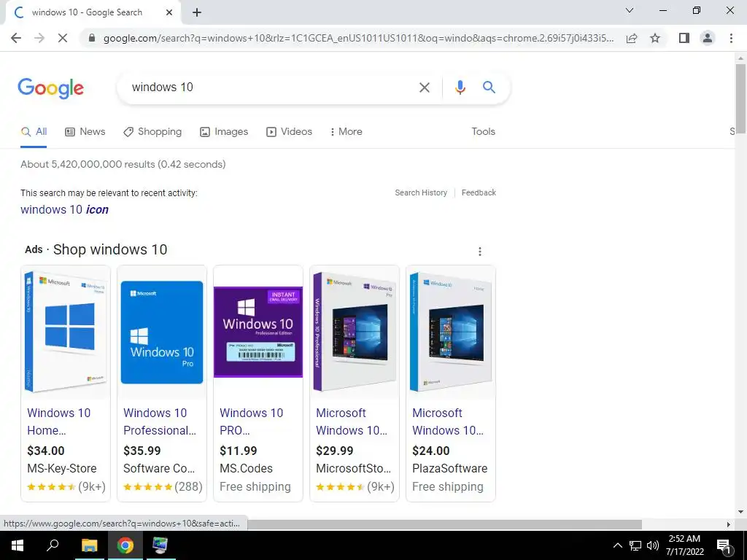Click the results count text
The width and height of the screenshot is (747, 560).
point(123,164)
